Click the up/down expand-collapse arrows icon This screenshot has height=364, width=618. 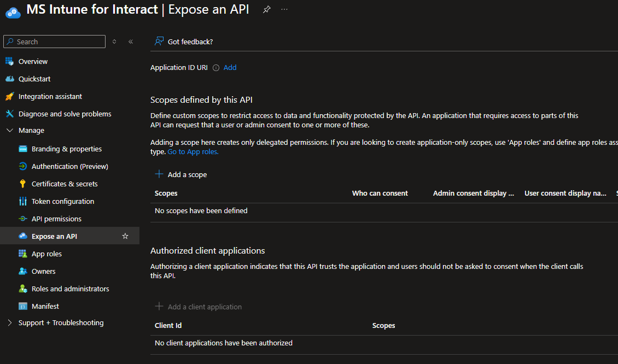pyautogui.click(x=114, y=42)
